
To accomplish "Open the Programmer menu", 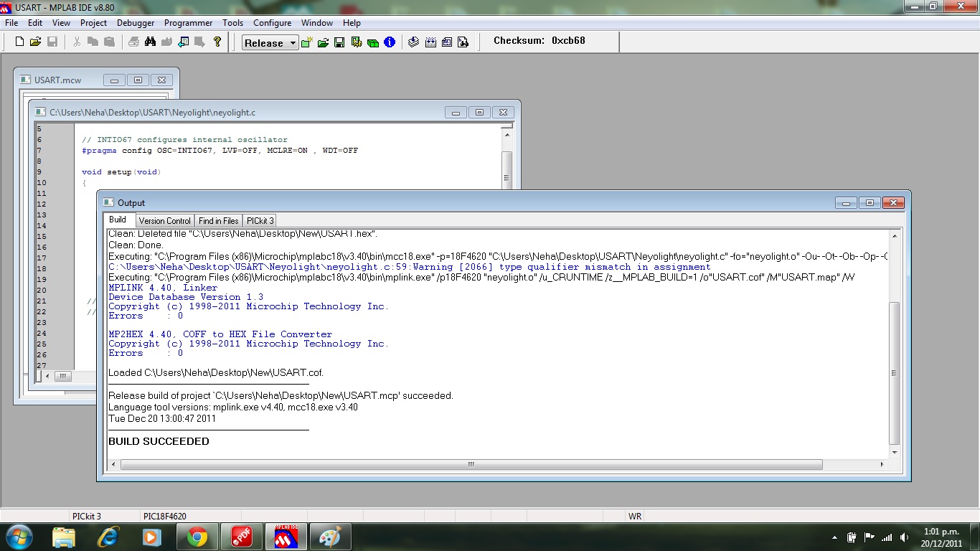I will tap(188, 23).
